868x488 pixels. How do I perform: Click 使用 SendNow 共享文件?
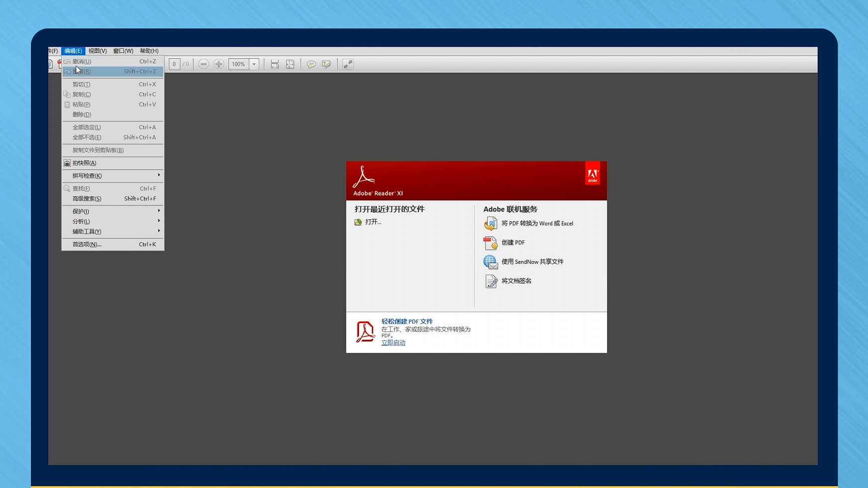(x=532, y=262)
